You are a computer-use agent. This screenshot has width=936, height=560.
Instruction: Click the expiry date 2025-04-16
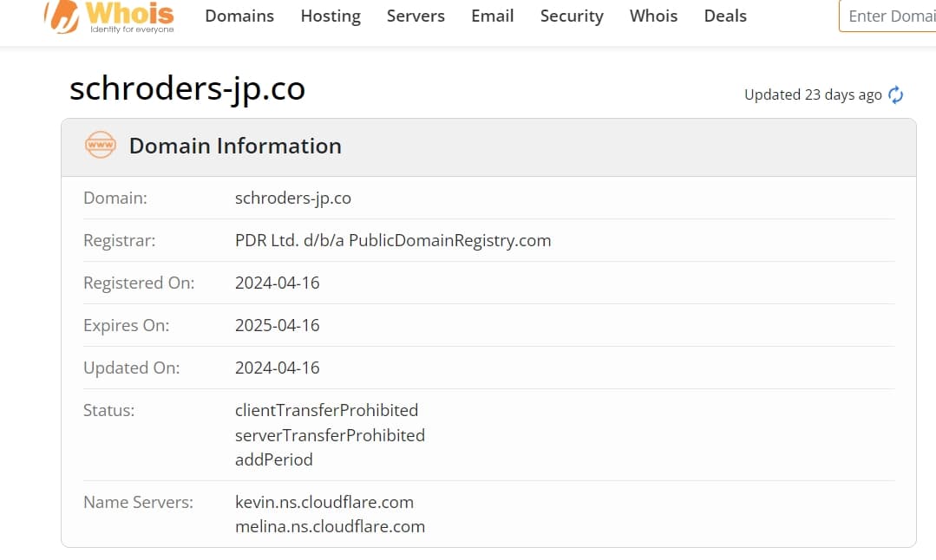coord(277,326)
